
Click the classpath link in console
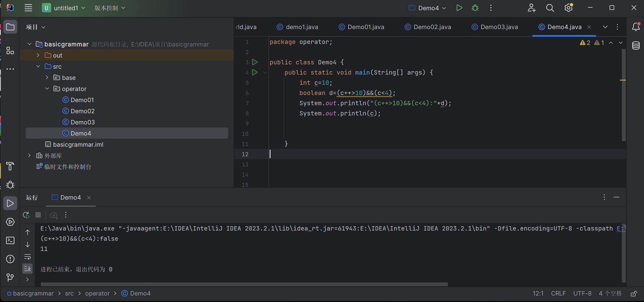click(x=621, y=228)
